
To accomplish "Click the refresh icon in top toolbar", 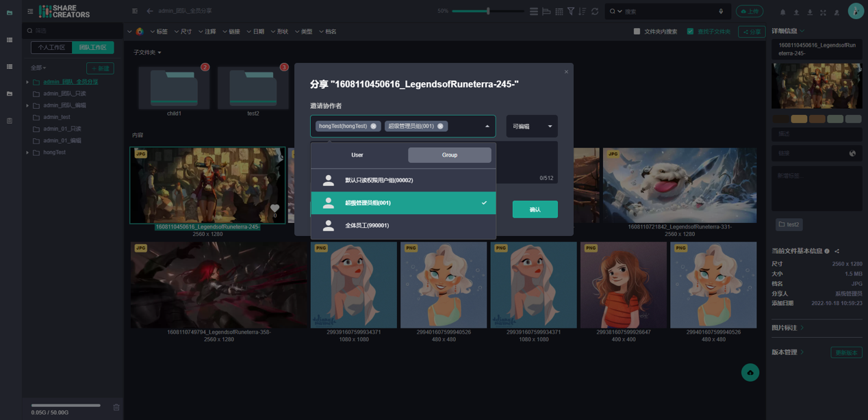I will coord(595,12).
